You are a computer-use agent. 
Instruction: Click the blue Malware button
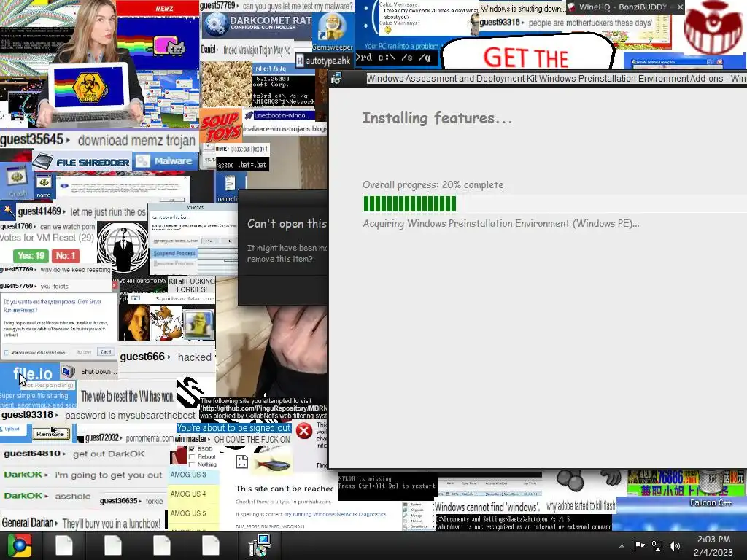tap(166, 161)
